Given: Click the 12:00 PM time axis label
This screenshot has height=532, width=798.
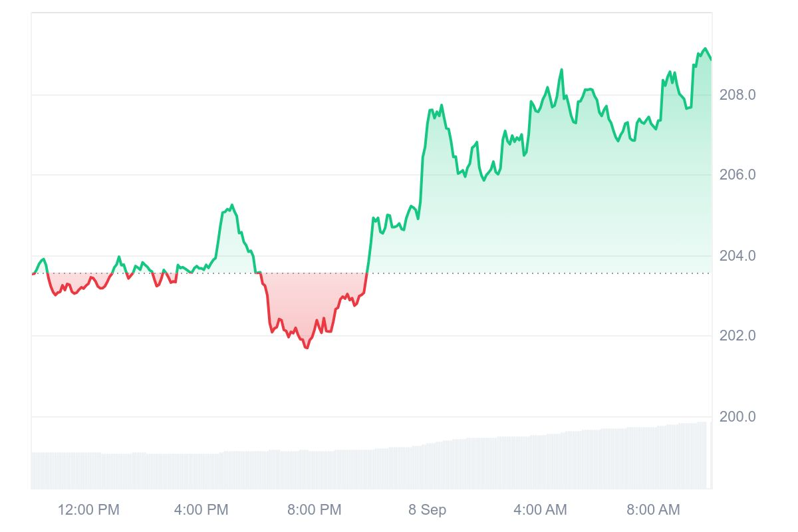Looking at the screenshot, I should tap(88, 510).
